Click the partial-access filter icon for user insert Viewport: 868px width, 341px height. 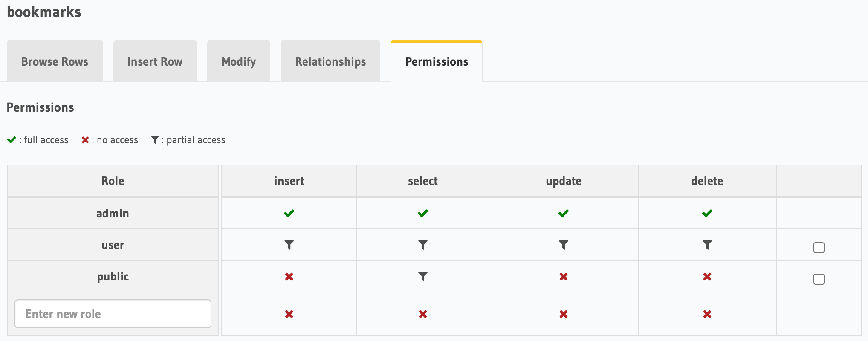point(289,245)
